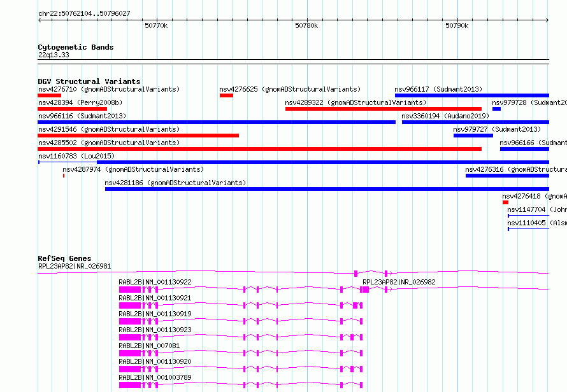The image size is (567, 392).
Task: Click the nsv4291546 red bar
Action: coord(138,136)
